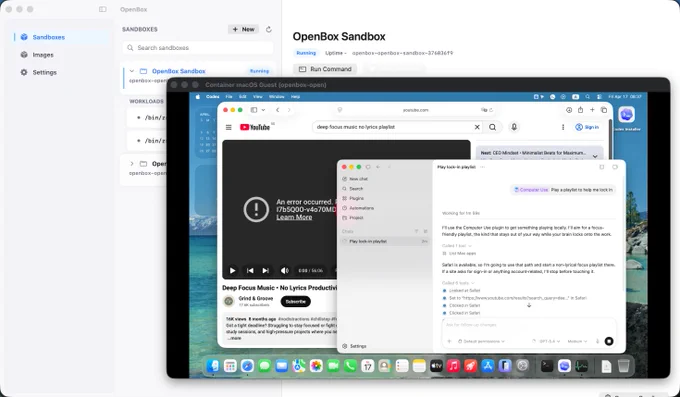
Task: Open the YouTube hamburger menu
Action: click(x=229, y=127)
